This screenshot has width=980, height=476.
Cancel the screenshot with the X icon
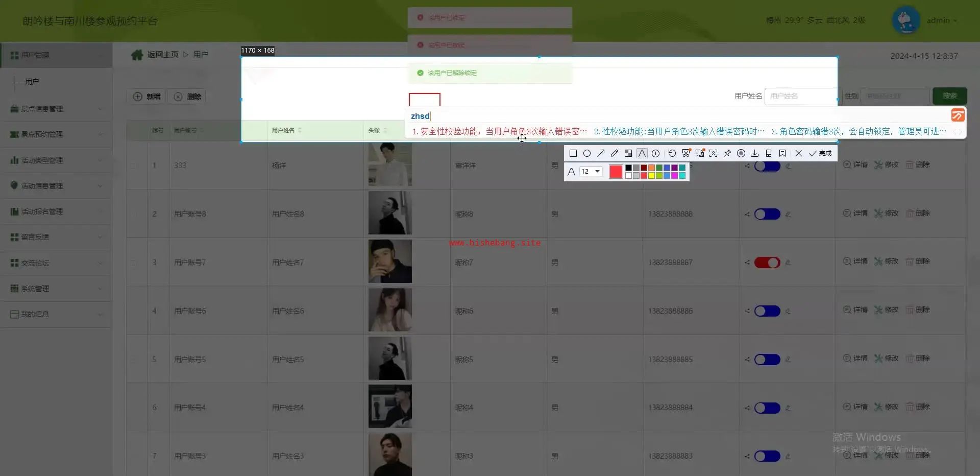(x=799, y=153)
